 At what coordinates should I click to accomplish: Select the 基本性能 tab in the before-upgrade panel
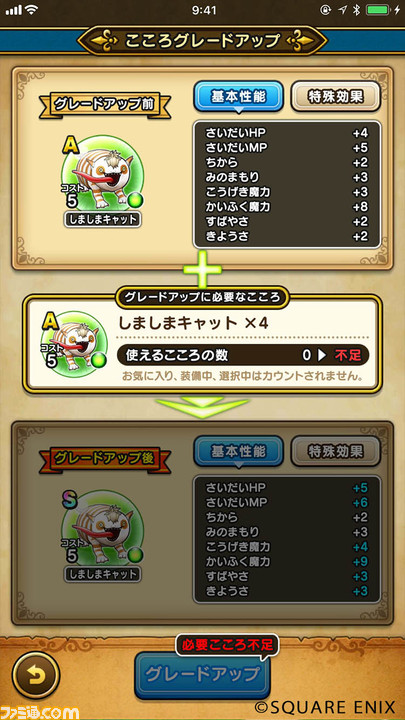238,97
